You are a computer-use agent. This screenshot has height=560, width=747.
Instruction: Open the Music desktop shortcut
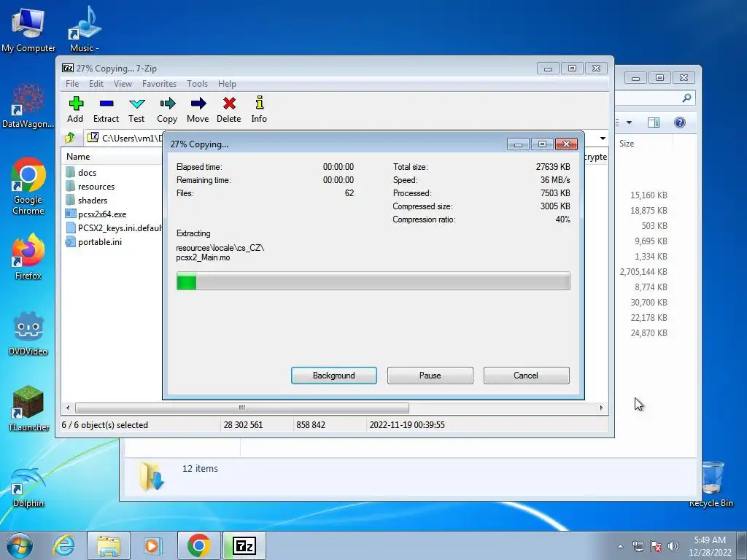(x=85, y=29)
